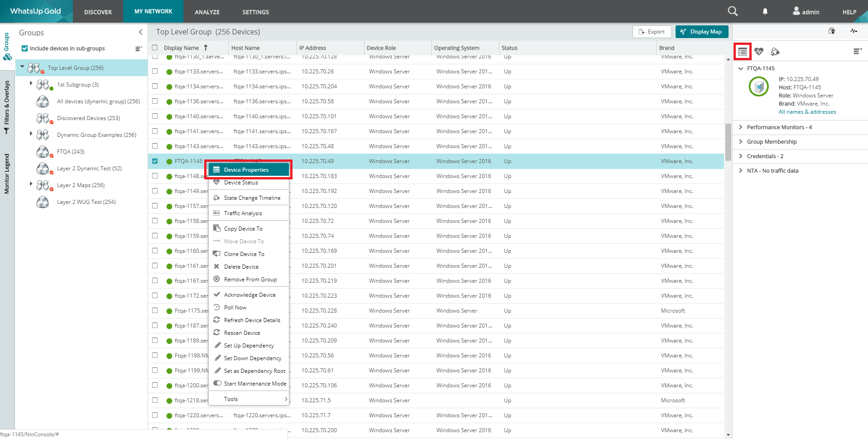Choose Device Properties from context menu
The image size is (868, 439).
[x=249, y=169]
